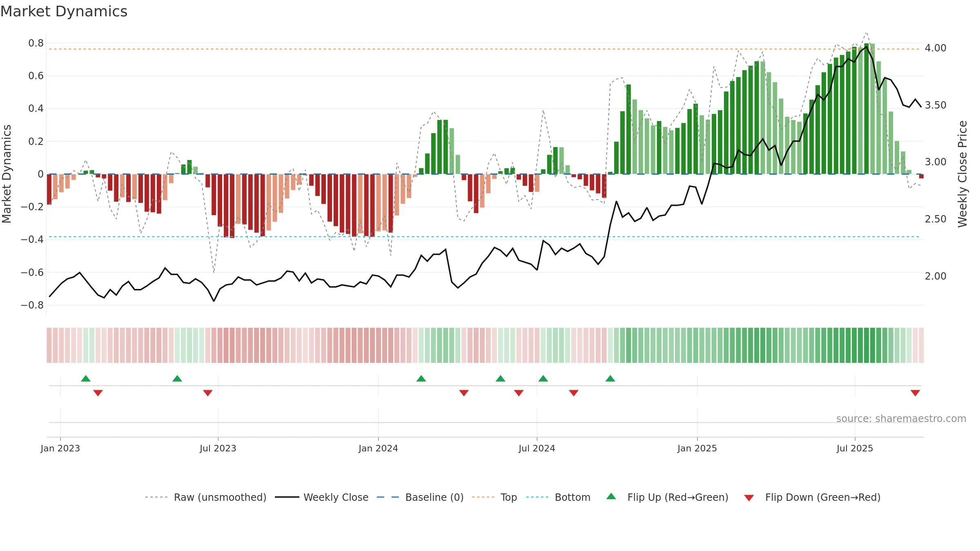Click the 2.00 price tick on the right axis
Image resolution: width=980 pixels, height=551 pixels.
[x=935, y=276]
